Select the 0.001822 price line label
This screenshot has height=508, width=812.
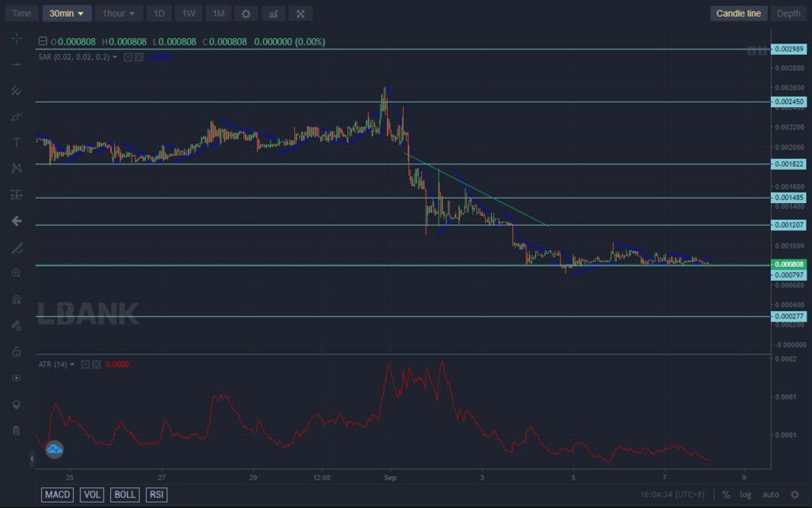point(789,164)
